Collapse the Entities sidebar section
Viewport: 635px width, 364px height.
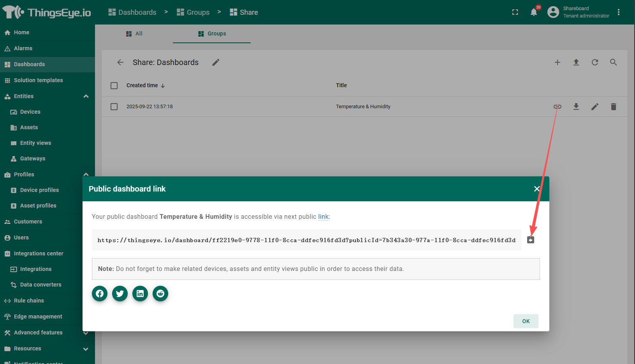[x=86, y=96]
